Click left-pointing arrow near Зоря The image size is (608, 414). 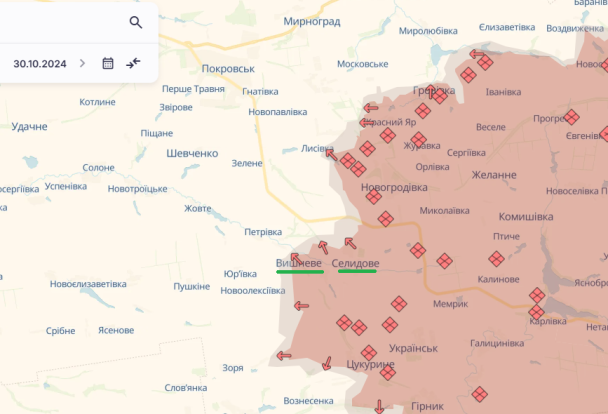pos(284,355)
